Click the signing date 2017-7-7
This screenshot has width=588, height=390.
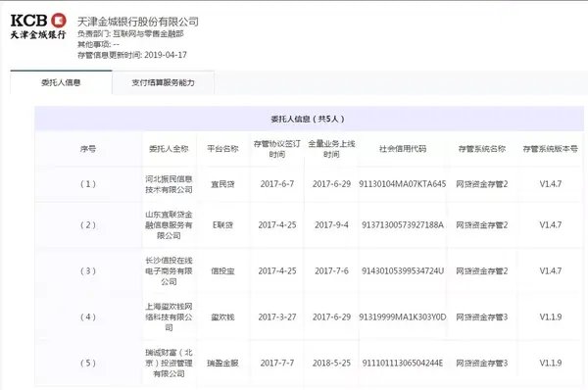277,363
